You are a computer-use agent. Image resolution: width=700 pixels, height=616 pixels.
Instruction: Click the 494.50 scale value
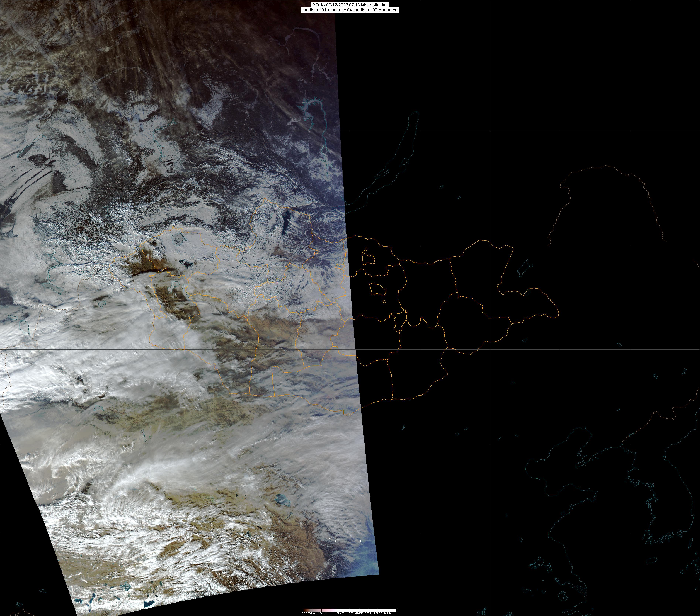point(359,613)
